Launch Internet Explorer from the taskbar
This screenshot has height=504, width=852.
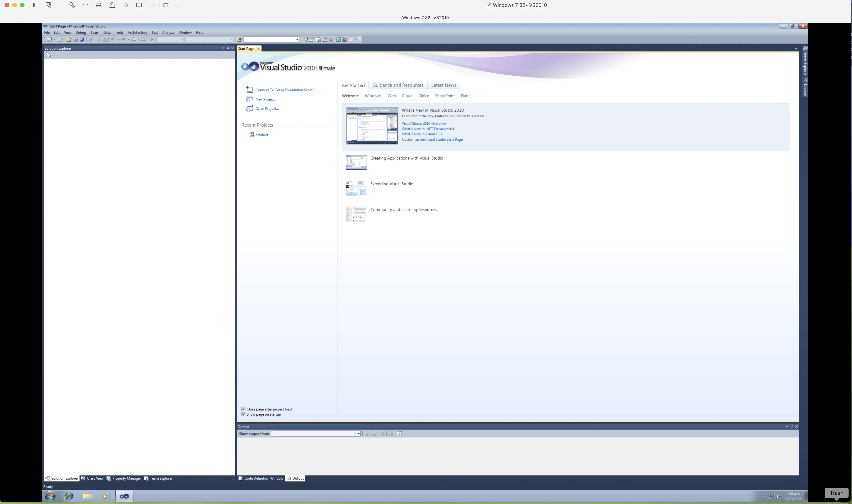69,497
